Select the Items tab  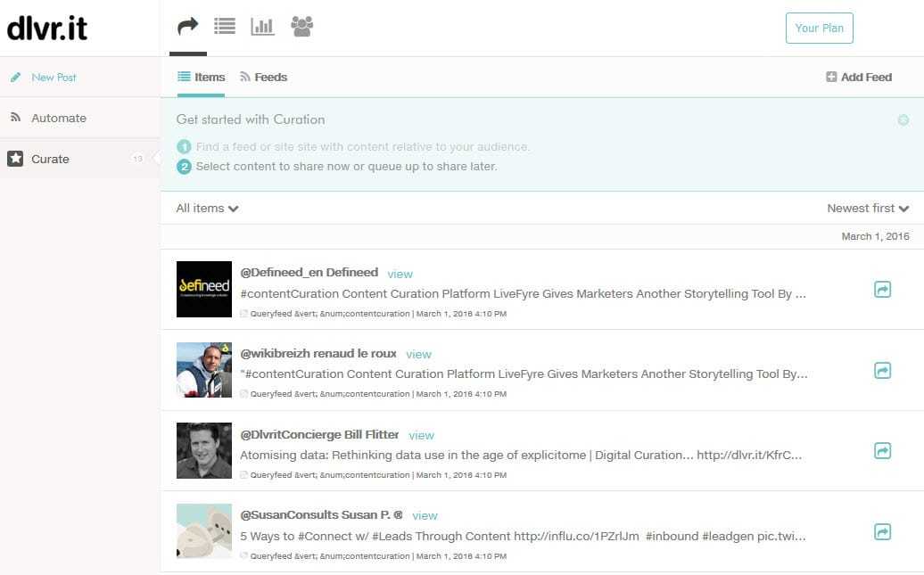(x=202, y=78)
